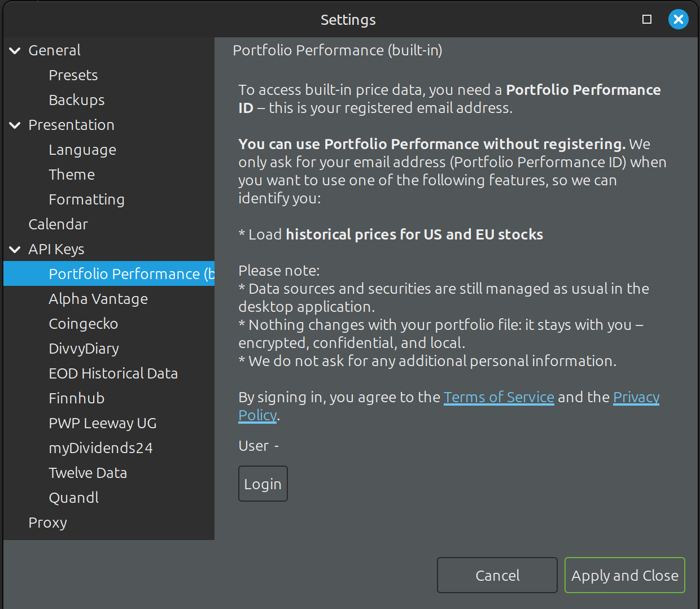Open the DivvyDiary API key page
The width and height of the screenshot is (700, 609).
click(x=84, y=349)
